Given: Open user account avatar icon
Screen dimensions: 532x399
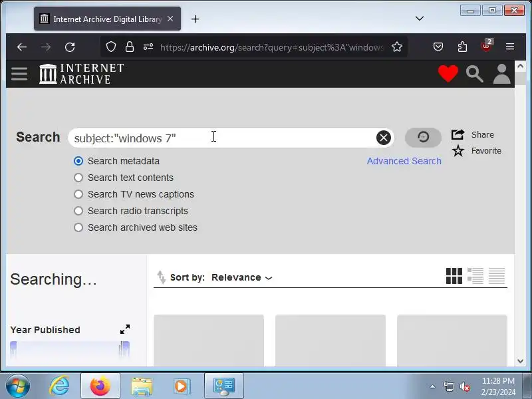Looking at the screenshot, I should (x=502, y=74).
